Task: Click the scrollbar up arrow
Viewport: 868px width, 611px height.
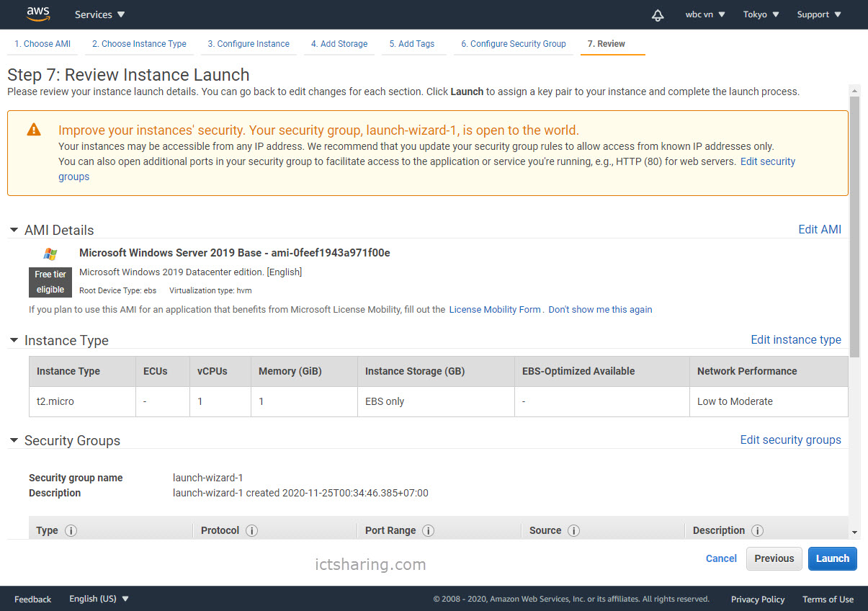Action: (855, 90)
